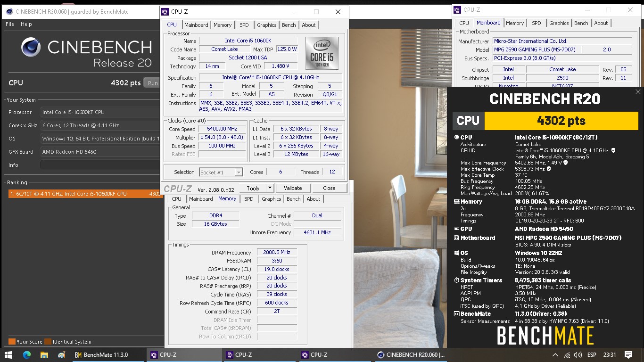Viewport: 644px width, 362px height.
Task: Open the Socket #1 selection dropdown
Action: (221, 173)
